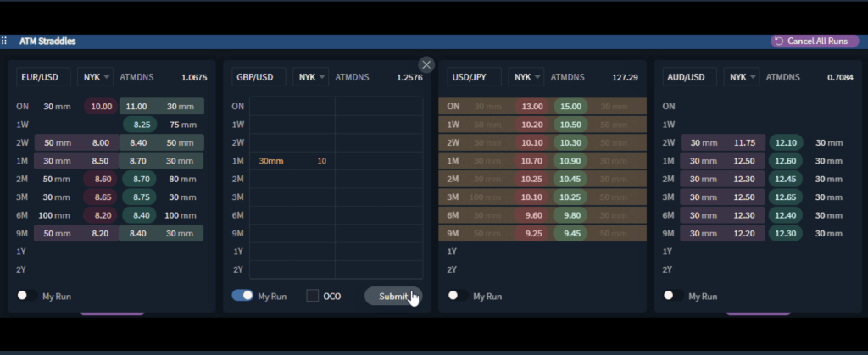The width and height of the screenshot is (868, 355).
Task: Click AUD/USD 9M offer 12.30
Action: tap(786, 233)
